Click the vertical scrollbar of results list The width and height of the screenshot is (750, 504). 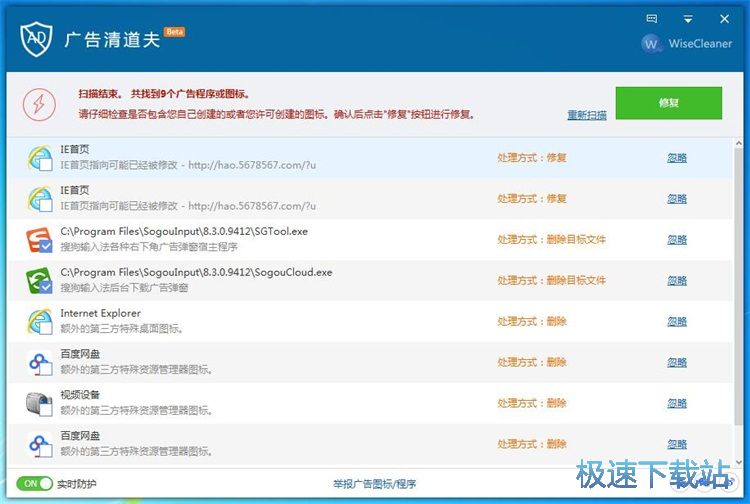tap(739, 300)
